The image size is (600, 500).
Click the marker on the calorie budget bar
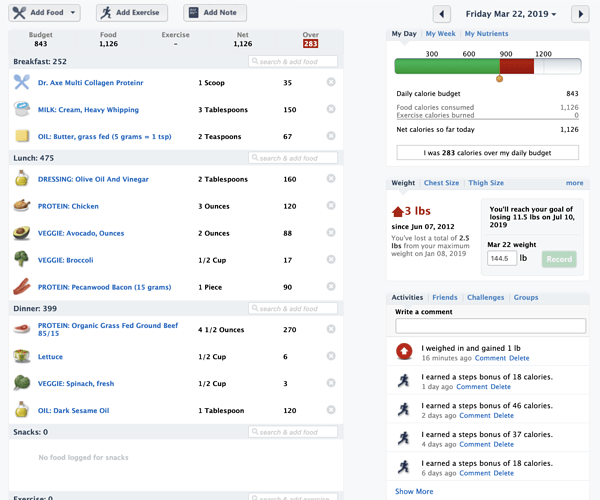click(x=499, y=79)
